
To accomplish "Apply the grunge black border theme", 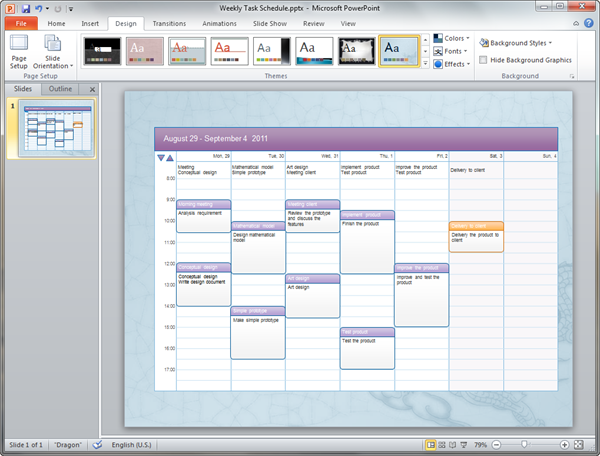I will click(x=357, y=51).
